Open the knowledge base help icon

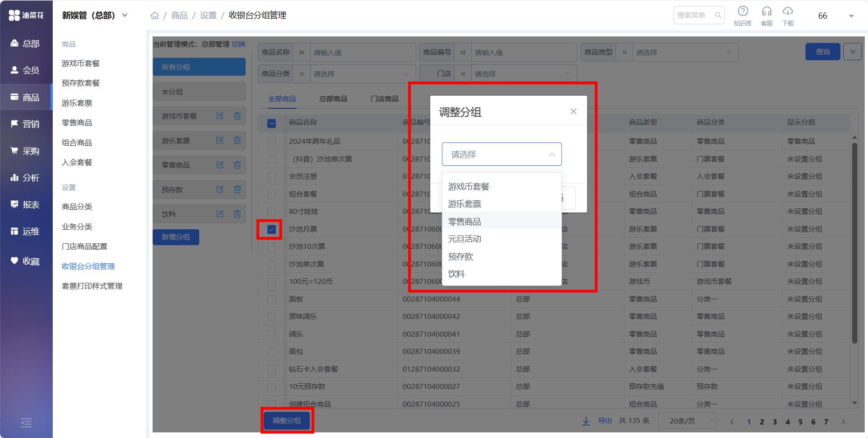coord(742,11)
